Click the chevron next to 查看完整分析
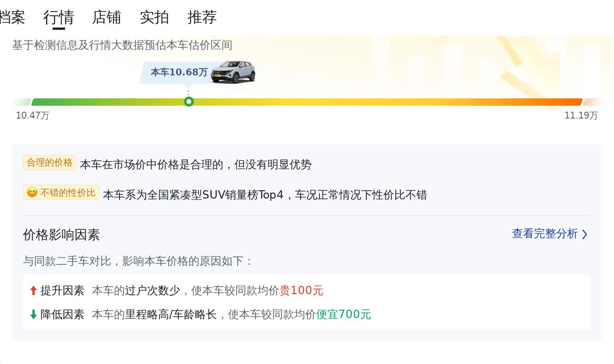The width and height of the screenshot is (614, 364). pos(585,234)
